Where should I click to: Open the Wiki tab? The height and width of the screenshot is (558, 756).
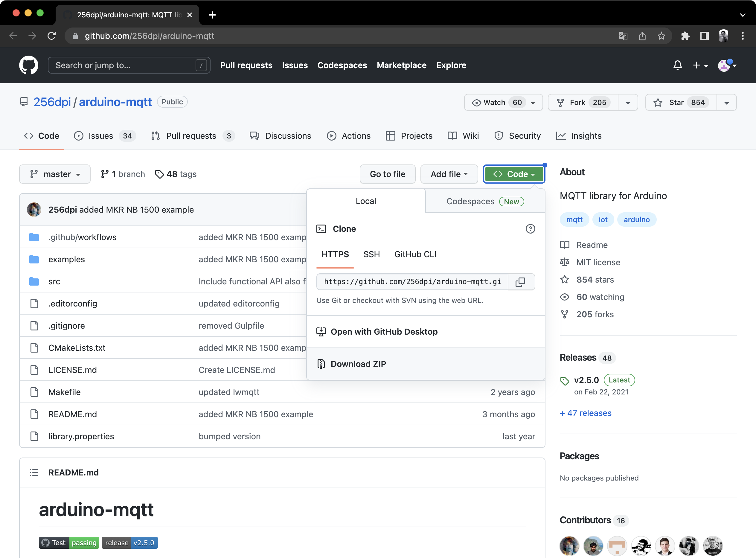pos(463,136)
